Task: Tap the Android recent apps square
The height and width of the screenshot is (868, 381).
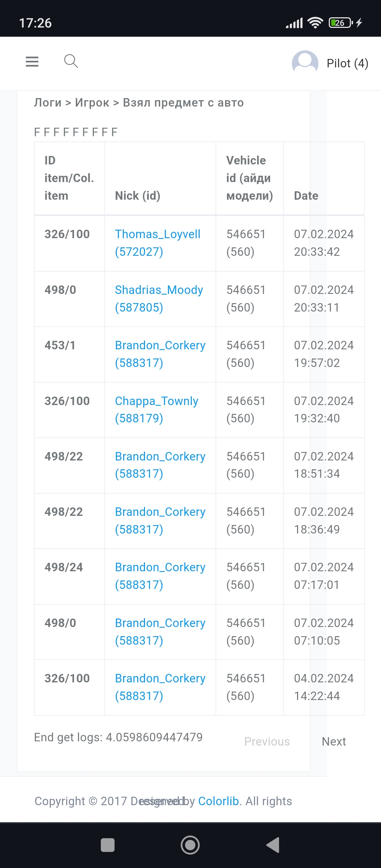Action: point(108,845)
